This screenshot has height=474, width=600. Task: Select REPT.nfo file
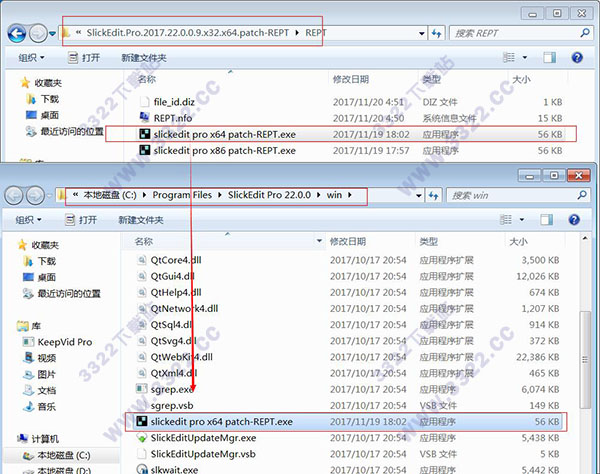[173, 118]
